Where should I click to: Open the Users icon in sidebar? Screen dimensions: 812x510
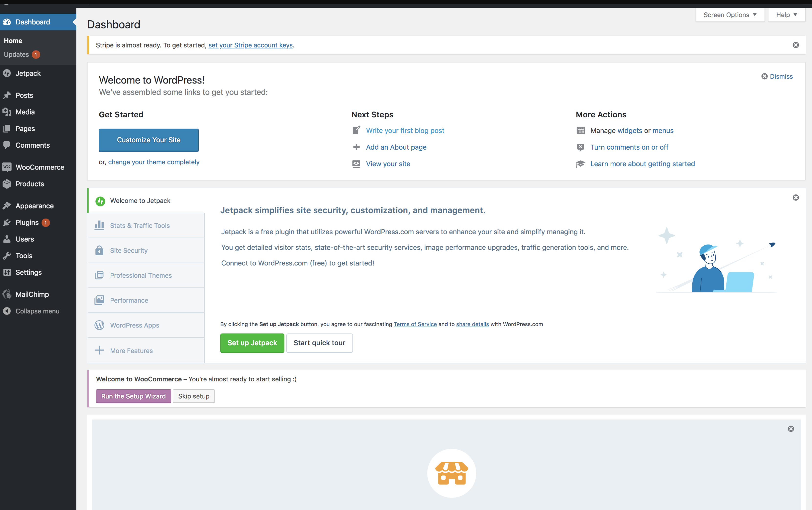(7, 239)
